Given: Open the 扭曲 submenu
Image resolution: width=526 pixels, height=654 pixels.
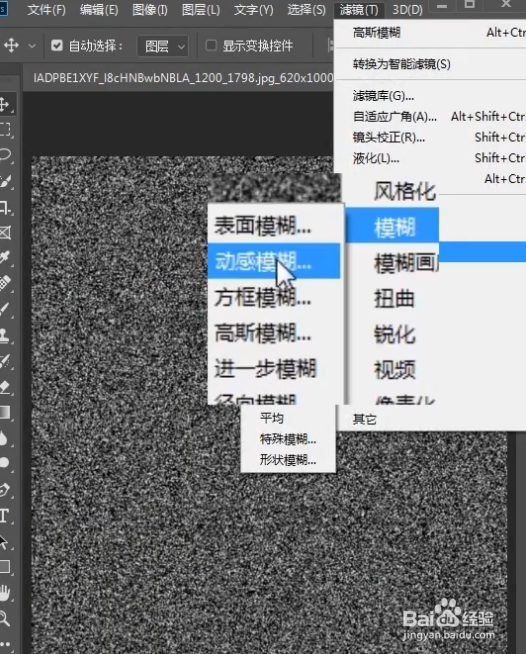Looking at the screenshot, I should pyautogui.click(x=394, y=299).
